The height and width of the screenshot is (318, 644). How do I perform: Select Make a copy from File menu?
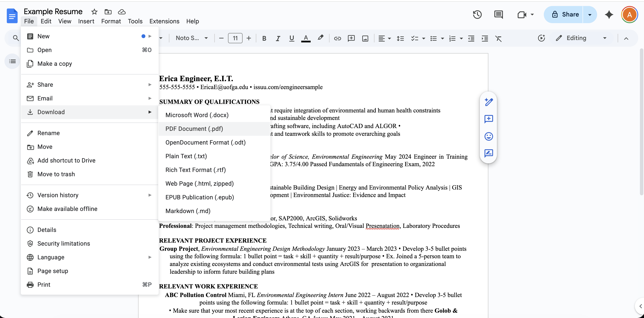coord(55,64)
